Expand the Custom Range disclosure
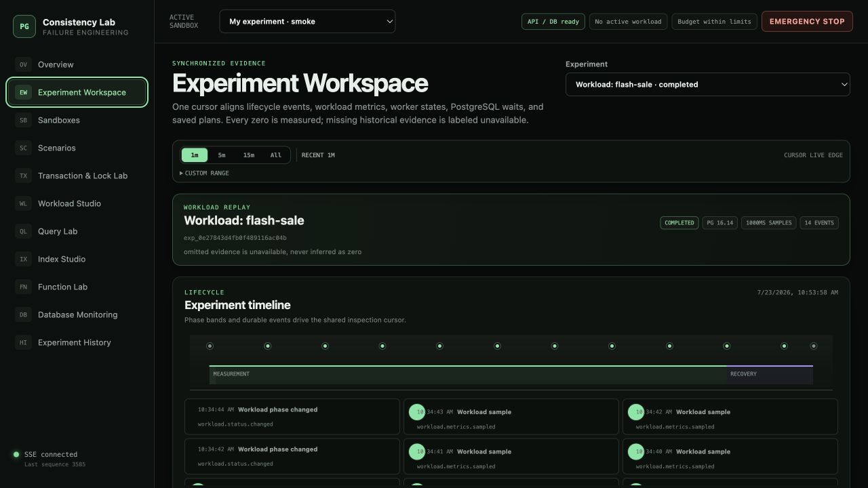This screenshot has width=868, height=488. click(204, 173)
